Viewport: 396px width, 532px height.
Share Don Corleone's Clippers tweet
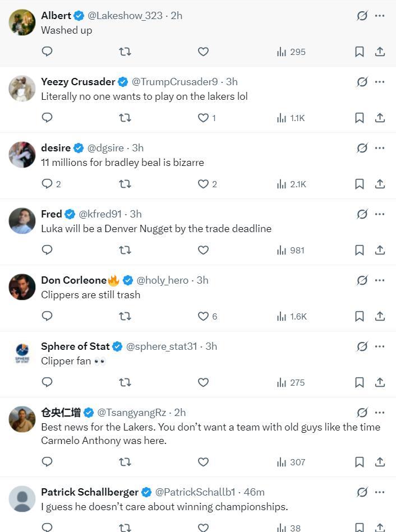point(380,316)
